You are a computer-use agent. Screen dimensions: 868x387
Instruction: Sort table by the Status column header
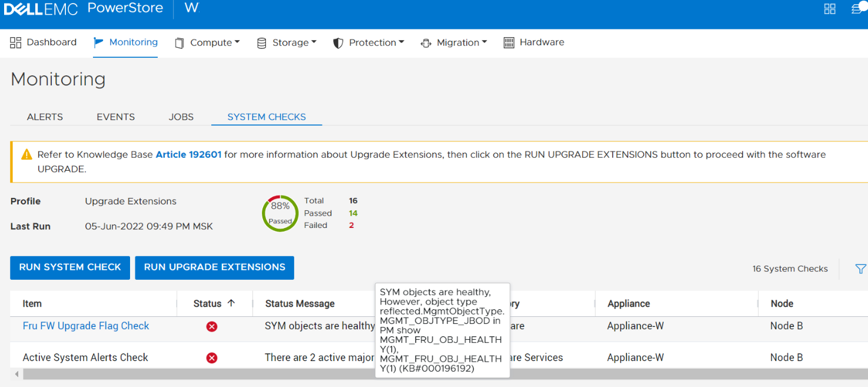[x=208, y=304]
